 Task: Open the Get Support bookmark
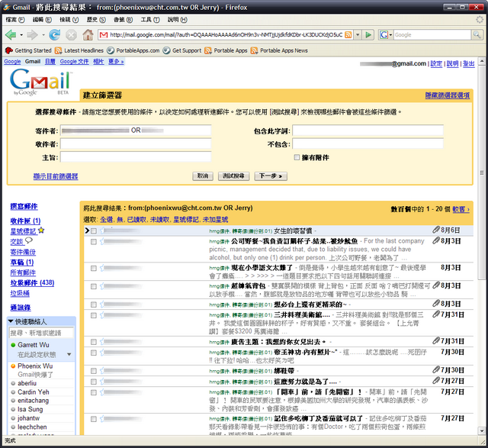pos(182,50)
